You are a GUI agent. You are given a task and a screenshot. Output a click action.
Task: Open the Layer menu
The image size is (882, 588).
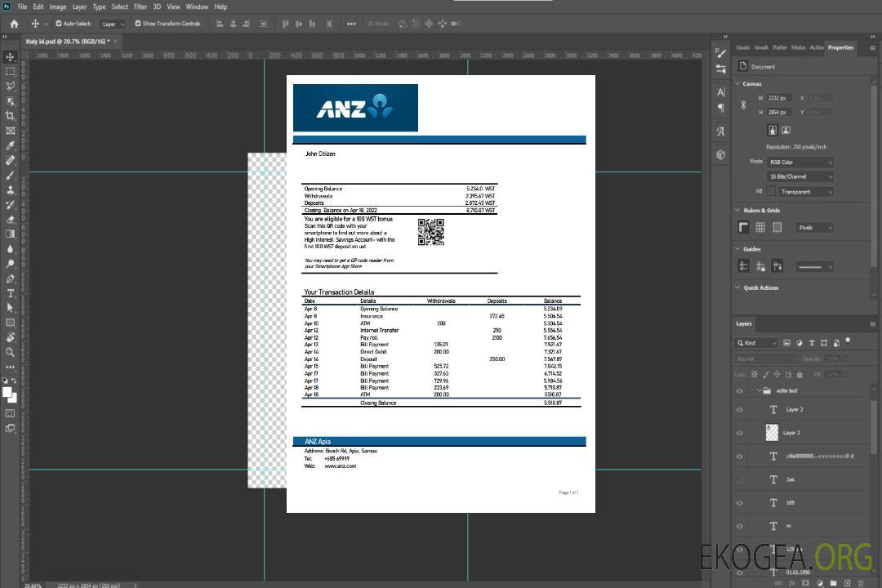79,7
